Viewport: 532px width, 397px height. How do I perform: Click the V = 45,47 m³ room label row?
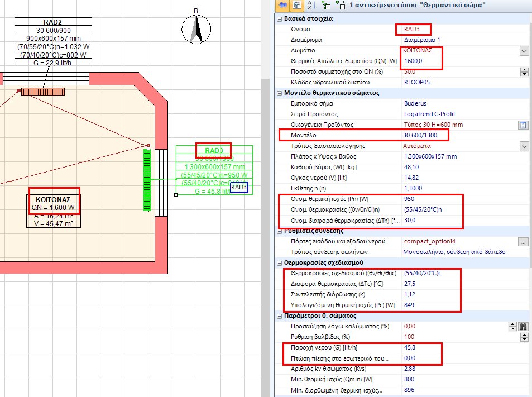(x=54, y=224)
